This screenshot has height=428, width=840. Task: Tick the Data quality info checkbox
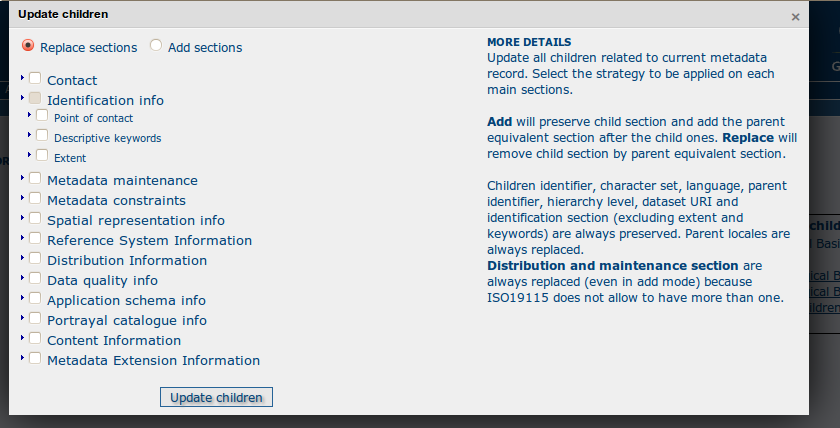pos(35,278)
